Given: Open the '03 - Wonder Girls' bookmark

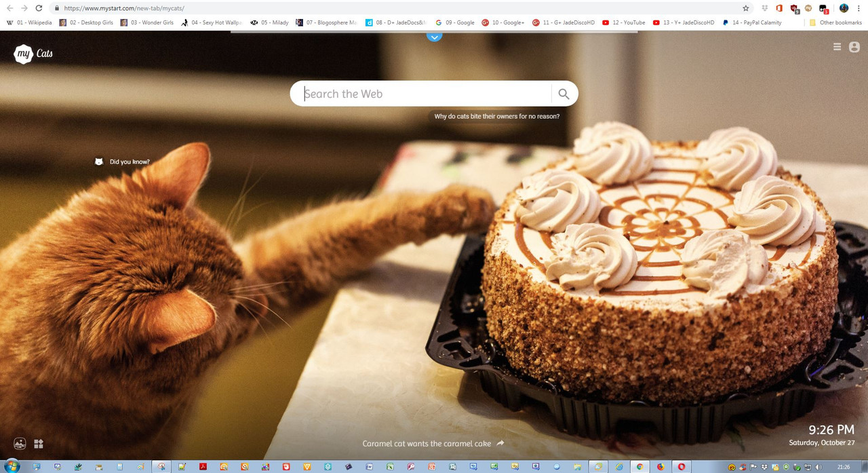Looking at the screenshot, I should click(x=146, y=22).
